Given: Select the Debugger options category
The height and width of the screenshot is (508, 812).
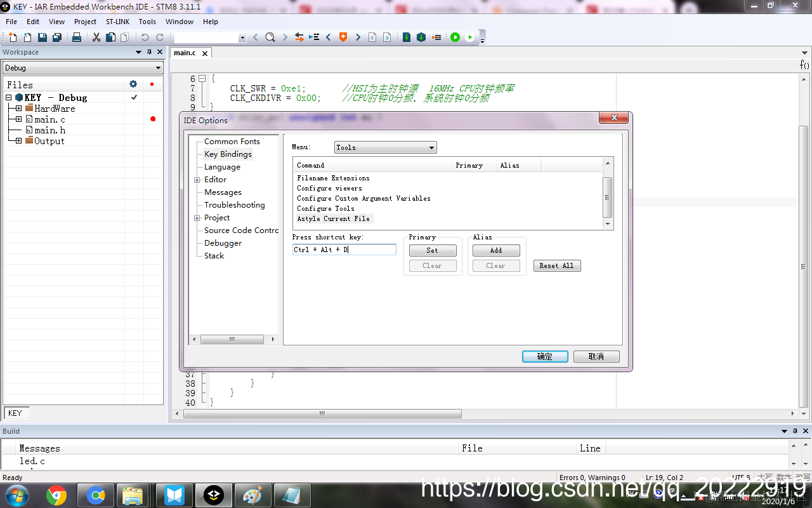Looking at the screenshot, I should point(223,243).
